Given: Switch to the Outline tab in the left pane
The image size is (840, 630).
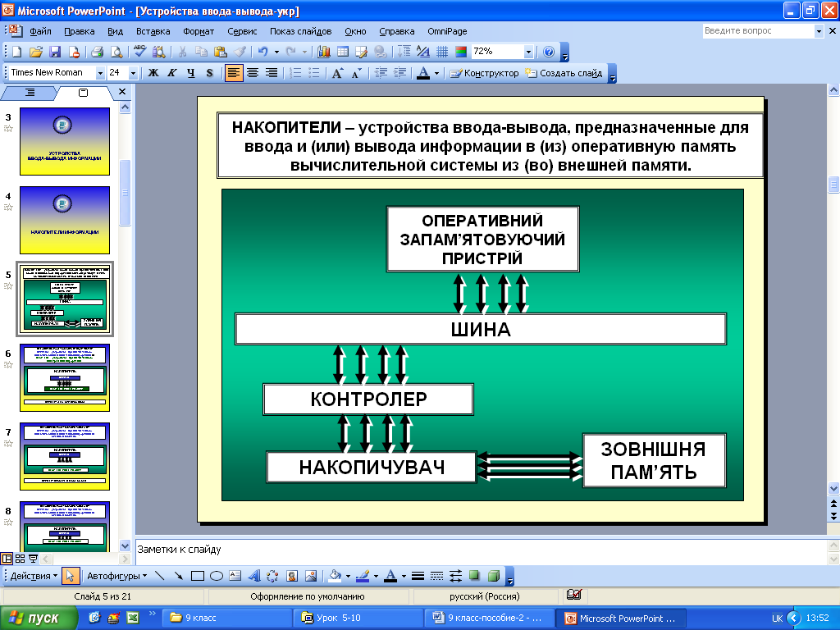Looking at the screenshot, I should click(30, 93).
